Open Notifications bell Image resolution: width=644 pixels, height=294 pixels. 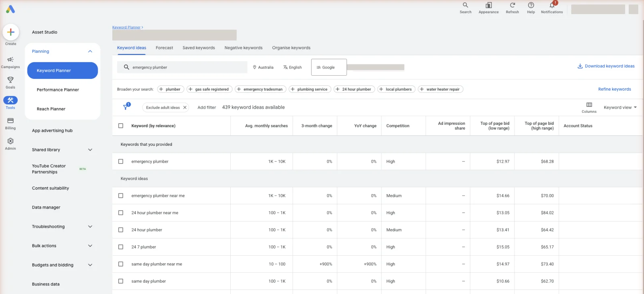click(552, 5)
